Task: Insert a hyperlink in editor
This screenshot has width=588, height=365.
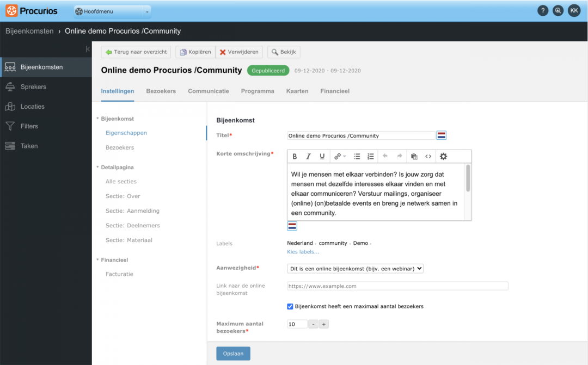Action: coord(338,156)
